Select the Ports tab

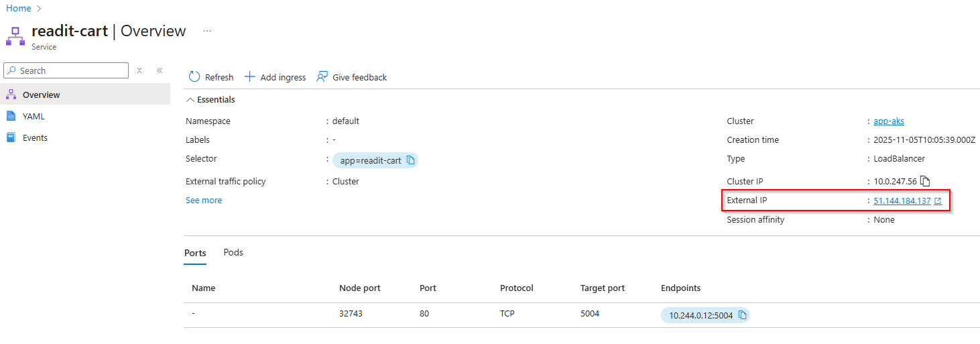tap(195, 253)
